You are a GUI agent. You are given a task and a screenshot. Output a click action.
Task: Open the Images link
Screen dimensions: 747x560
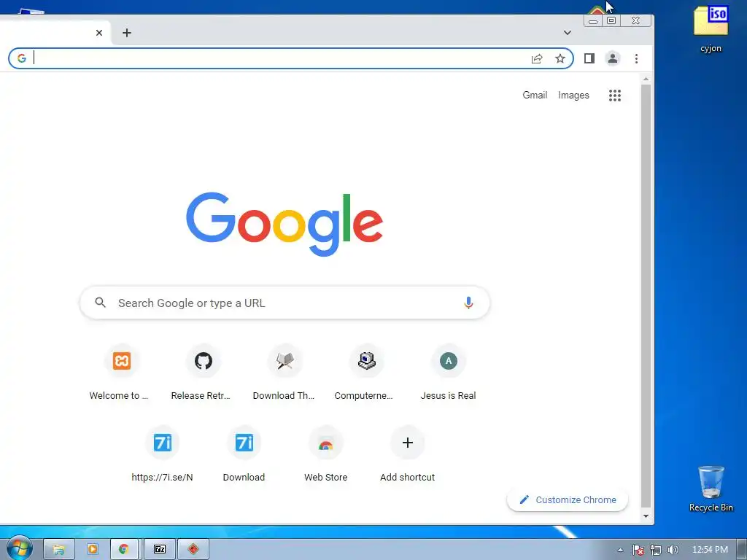[x=573, y=96]
